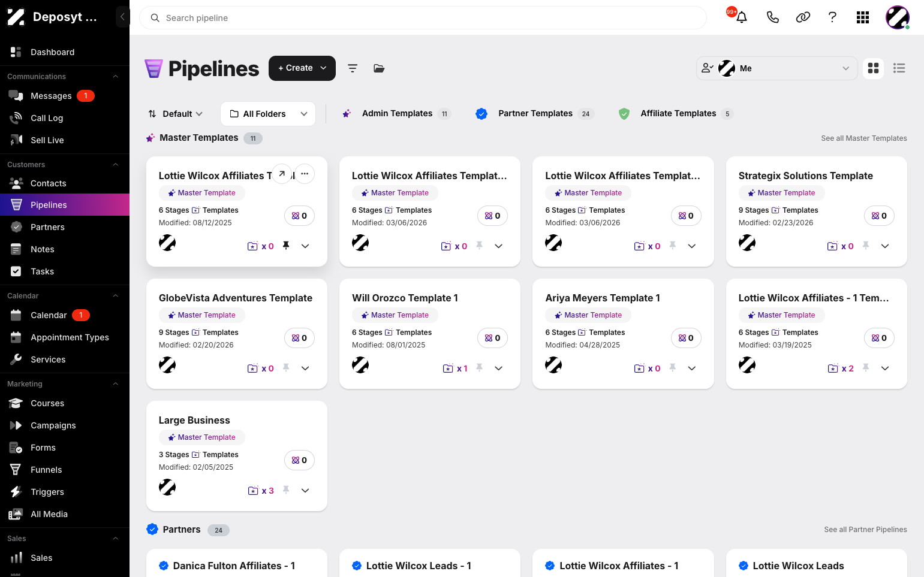Pin the Strategix Solutions Template card
The width and height of the screenshot is (924, 577).
pyautogui.click(x=866, y=246)
